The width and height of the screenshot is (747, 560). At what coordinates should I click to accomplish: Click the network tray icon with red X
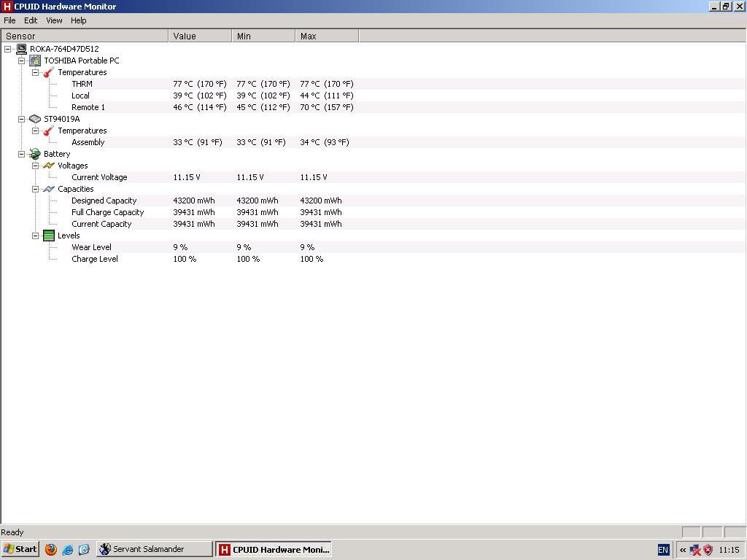[695, 550]
